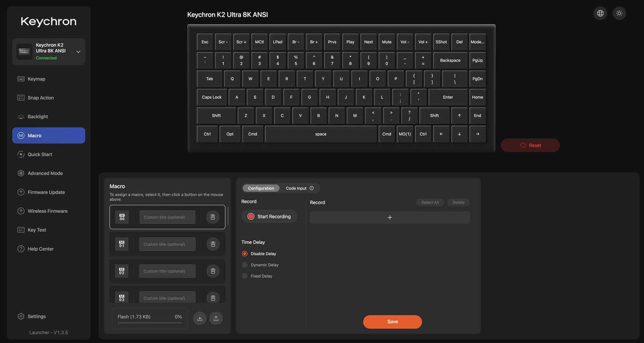The height and width of the screenshot is (343, 644).
Task: Click the macro list scrollbar
Action: click(228, 215)
